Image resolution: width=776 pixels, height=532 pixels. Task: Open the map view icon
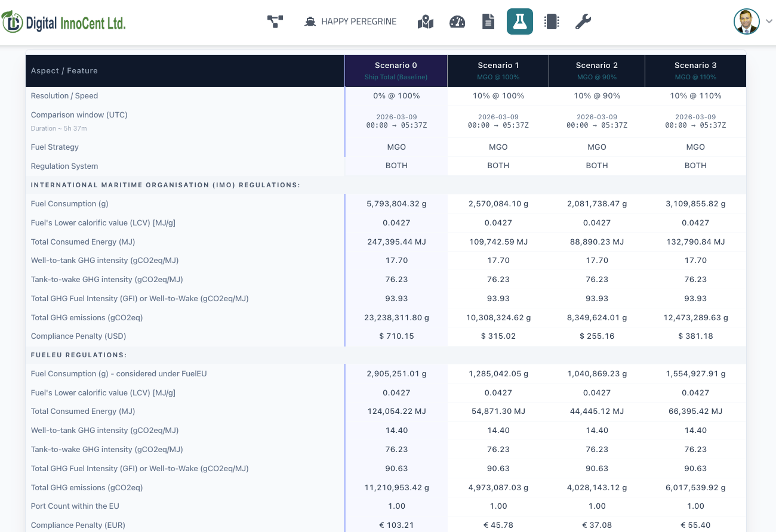426,22
